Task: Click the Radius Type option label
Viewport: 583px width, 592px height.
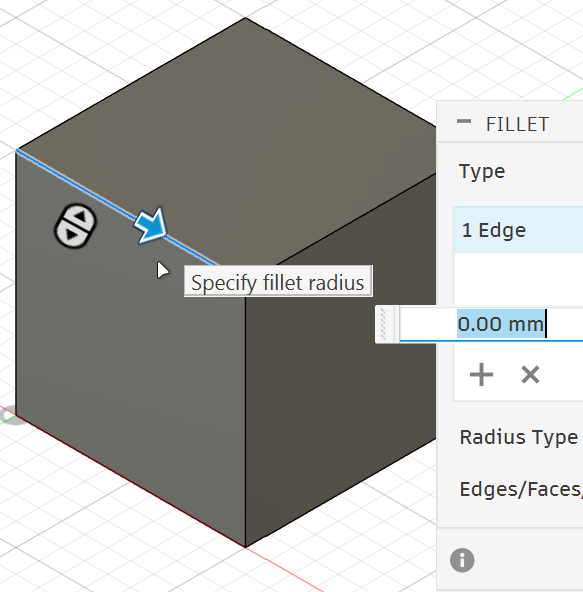Action: (519, 437)
